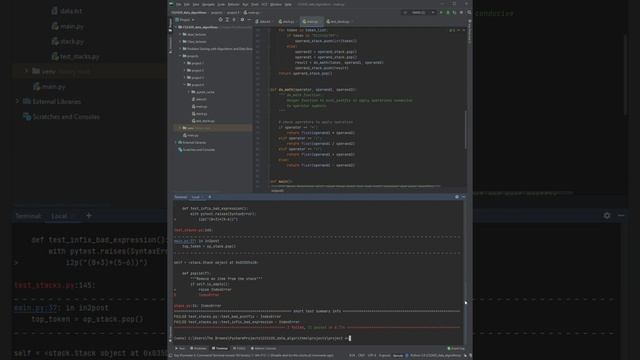
Task: Hide the terminal panel
Action: [x=464, y=197]
